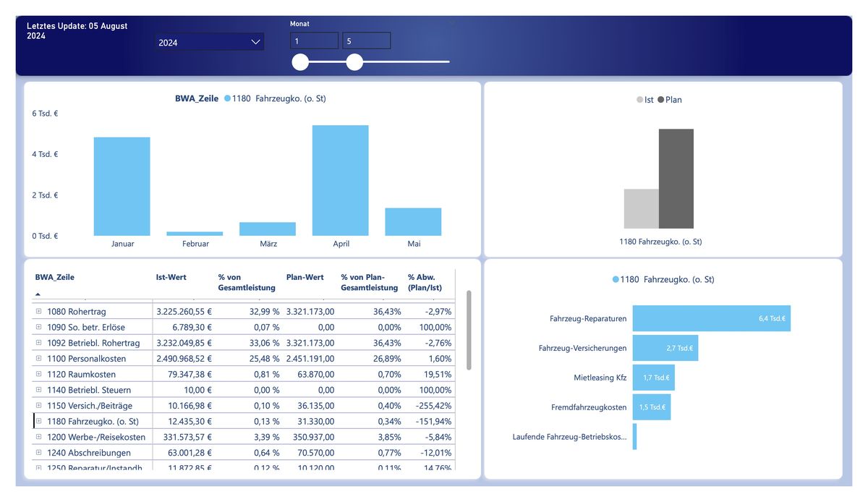The height and width of the screenshot is (502, 868).
Task: Click the table's vertical scrollbar
Action: tap(469, 331)
